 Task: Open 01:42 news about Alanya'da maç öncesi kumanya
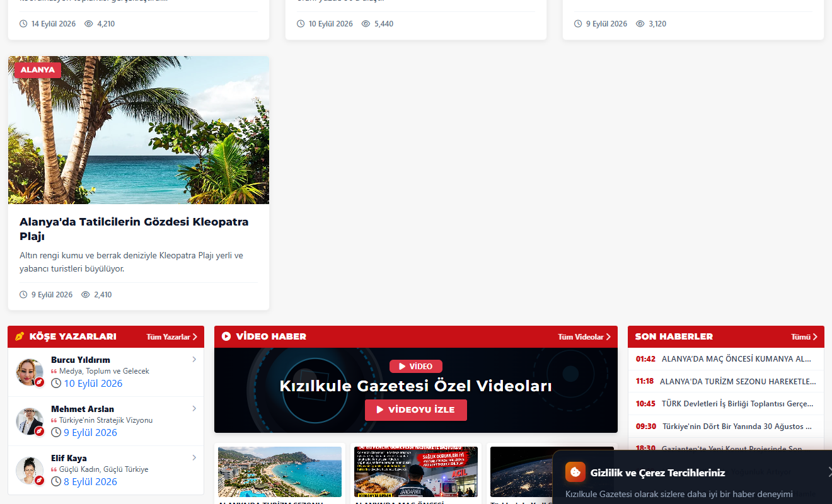click(726, 359)
